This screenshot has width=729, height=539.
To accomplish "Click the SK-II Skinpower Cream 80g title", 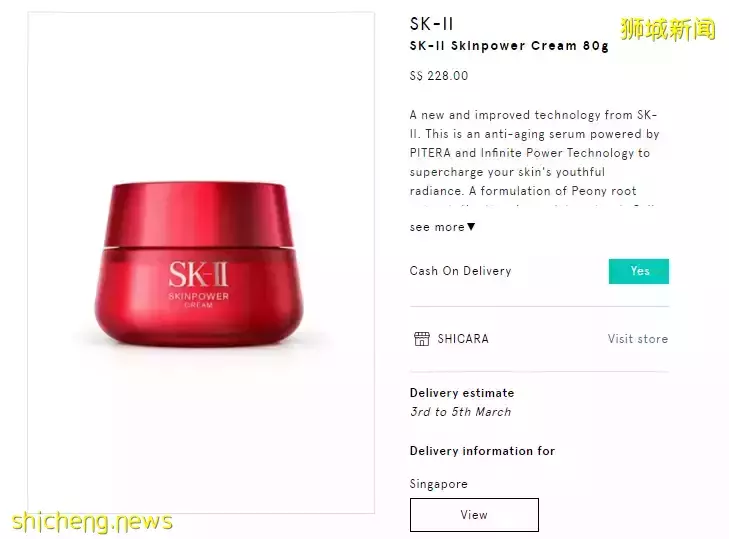I will pos(509,46).
